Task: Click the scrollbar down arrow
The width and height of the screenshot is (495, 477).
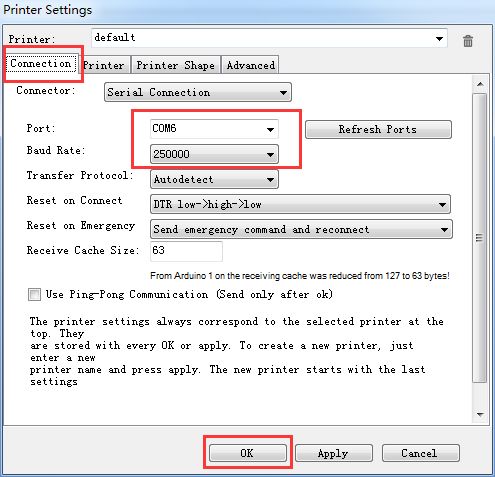Action: pyautogui.click(x=480, y=414)
